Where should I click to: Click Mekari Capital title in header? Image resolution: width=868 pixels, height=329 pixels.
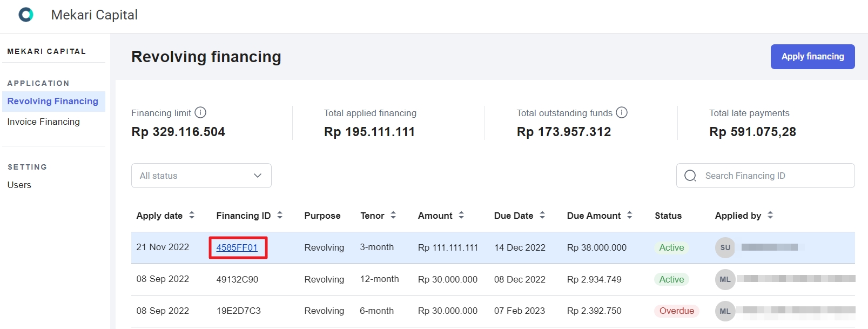point(95,15)
